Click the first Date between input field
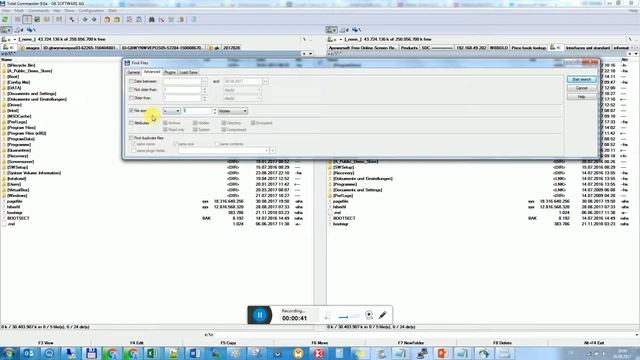 pos(182,81)
